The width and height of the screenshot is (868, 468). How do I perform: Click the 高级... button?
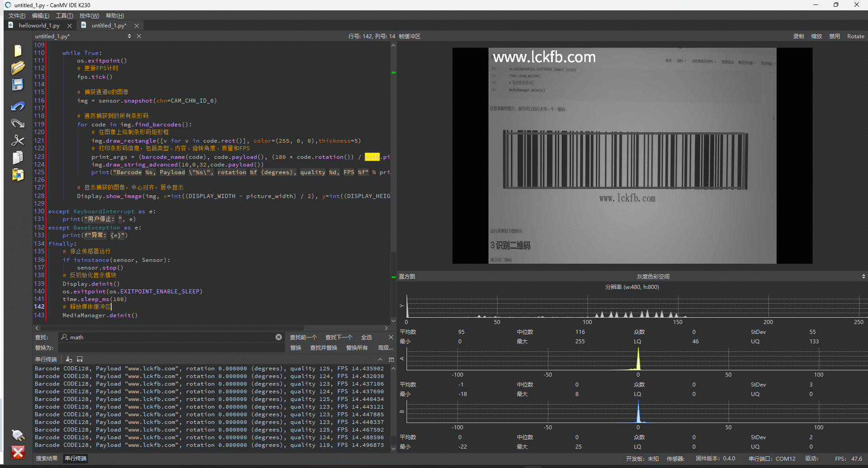coord(385,347)
